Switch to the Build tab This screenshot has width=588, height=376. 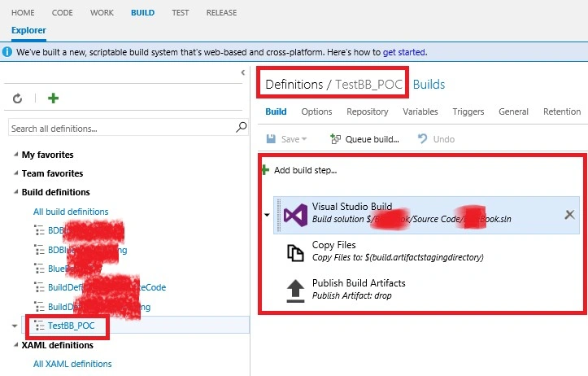[x=276, y=111]
